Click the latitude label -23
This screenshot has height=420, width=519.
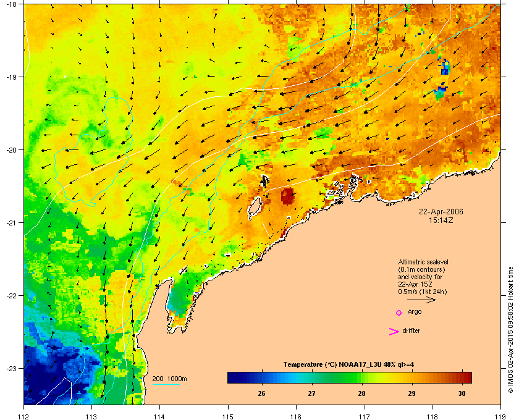click(11, 368)
